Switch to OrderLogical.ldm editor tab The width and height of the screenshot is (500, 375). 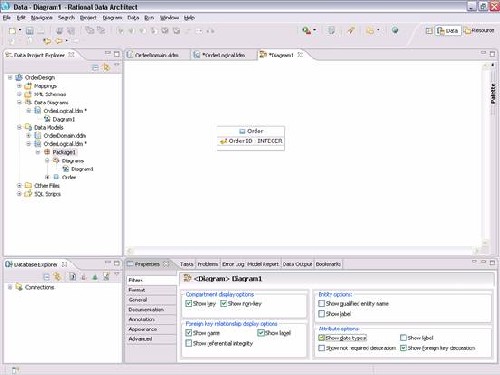coord(224,55)
